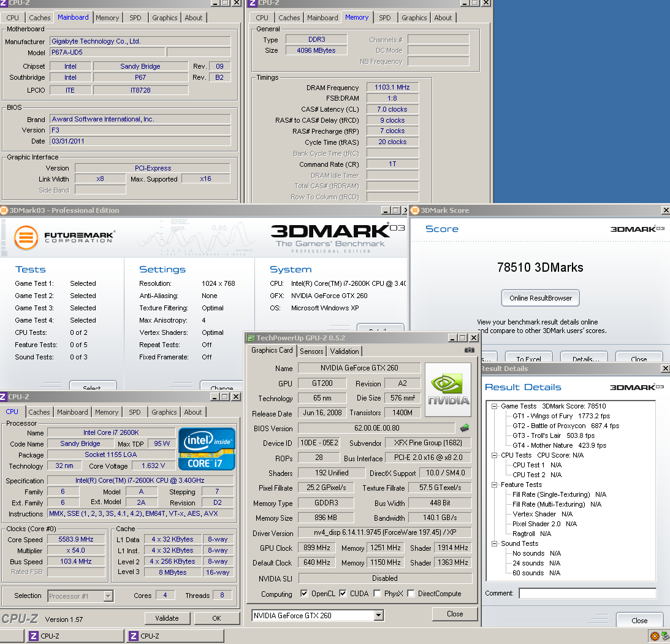Select CPU Test 1 row in Result Details
The image size is (670, 644).
(537, 466)
